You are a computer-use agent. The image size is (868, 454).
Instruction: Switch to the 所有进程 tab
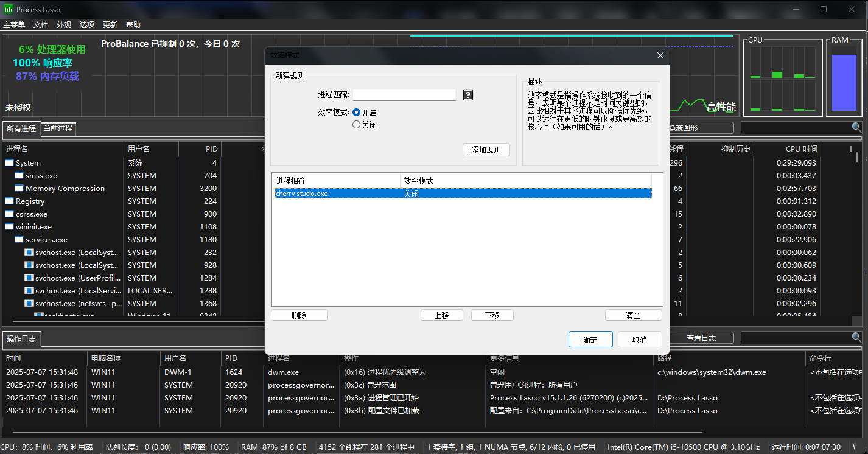tap(21, 129)
